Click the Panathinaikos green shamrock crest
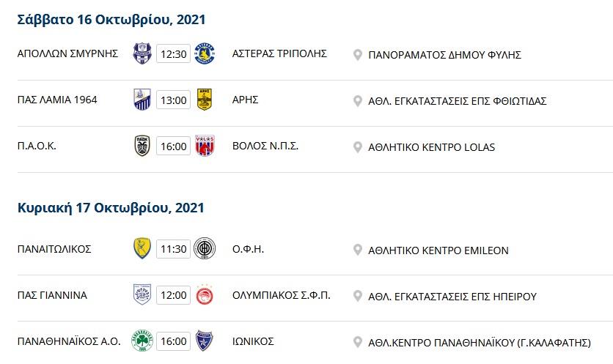Image resolution: width=613 pixels, height=364 pixels. click(x=142, y=341)
